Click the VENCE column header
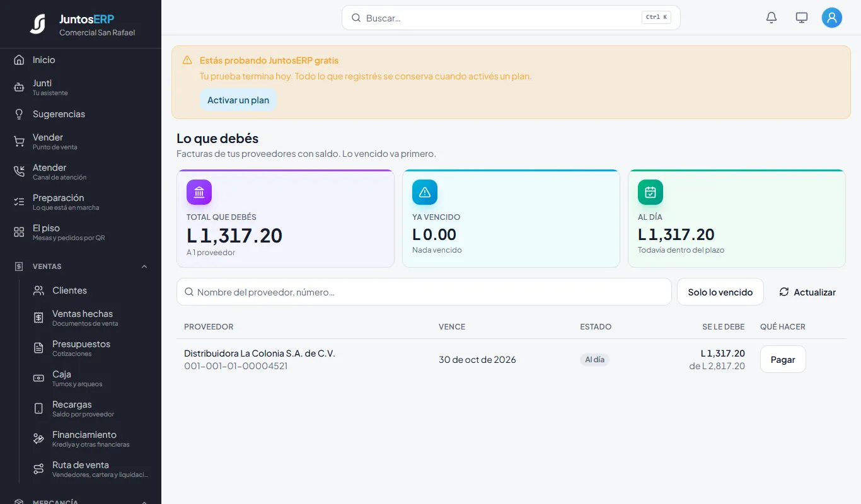Viewport: 861px width, 504px height. pyautogui.click(x=452, y=327)
